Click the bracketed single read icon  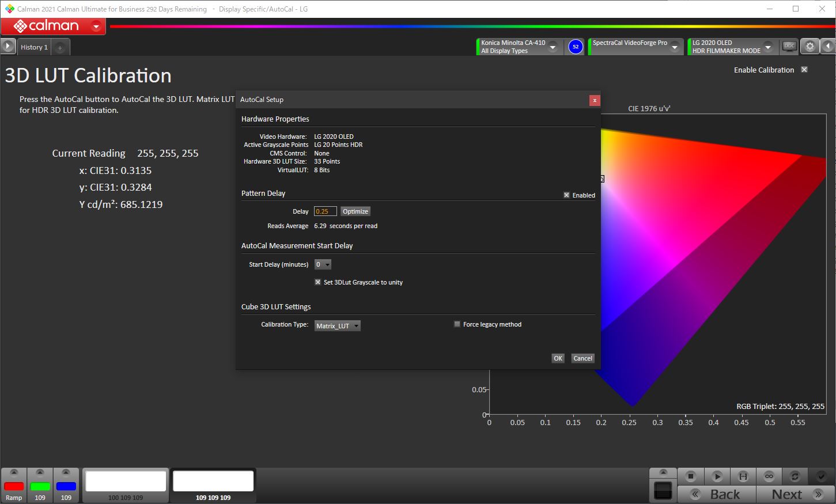(743, 476)
